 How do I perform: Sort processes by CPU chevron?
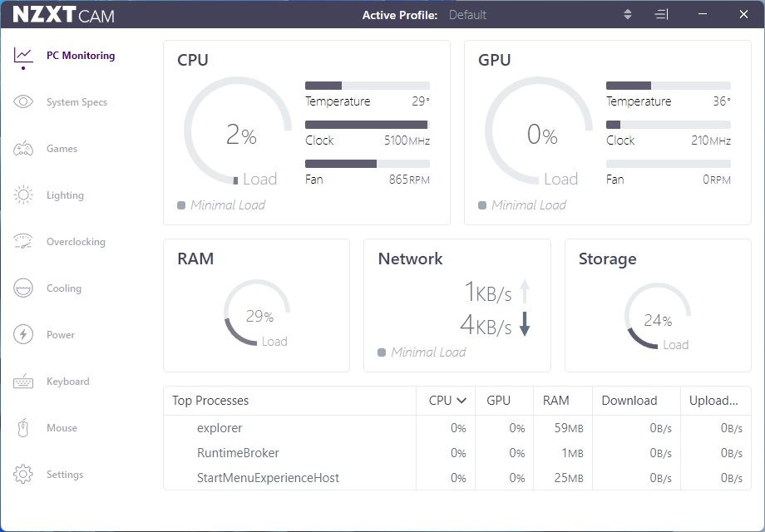tap(461, 401)
